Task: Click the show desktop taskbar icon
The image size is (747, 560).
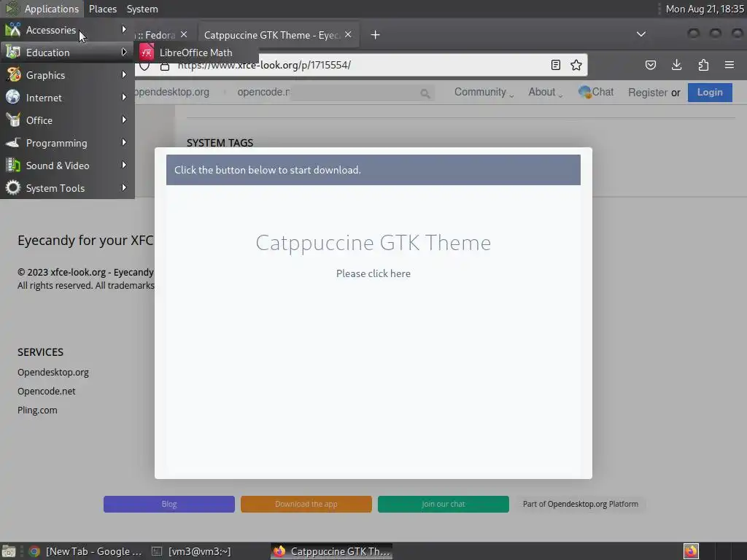Action: coord(9,551)
